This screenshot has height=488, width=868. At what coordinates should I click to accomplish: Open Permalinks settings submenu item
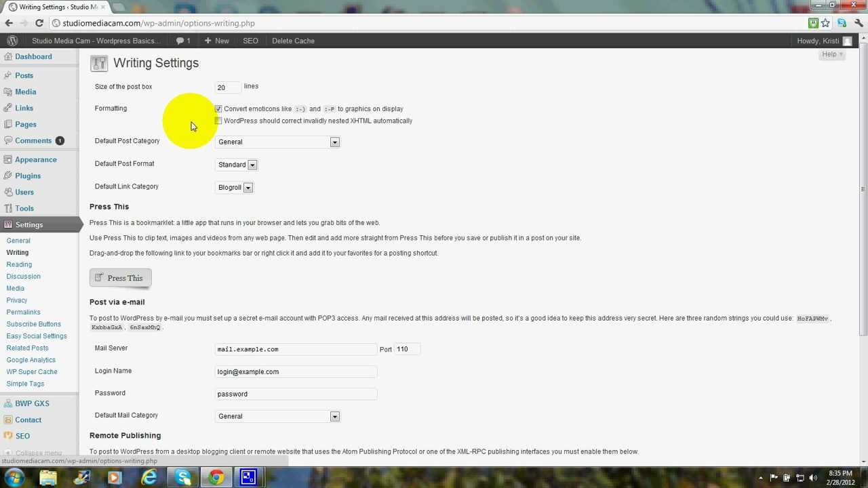coord(24,312)
